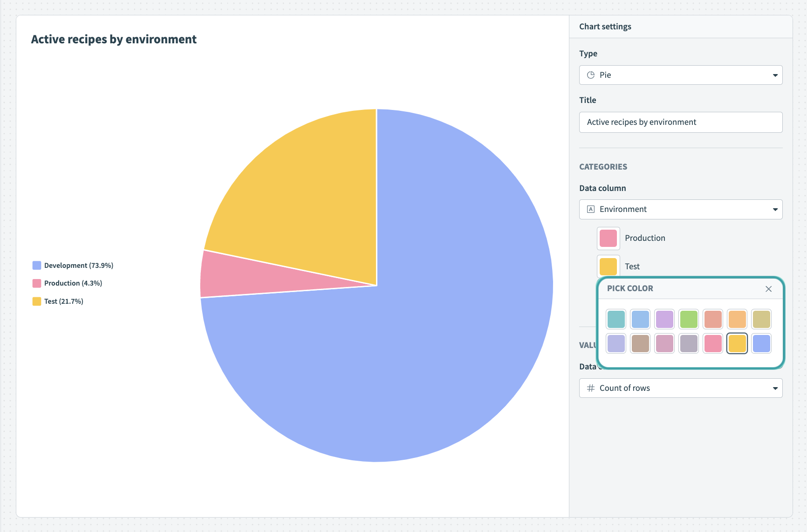This screenshot has height=532, width=807.
Task: Pick the teal color in the palette
Action: pos(616,319)
